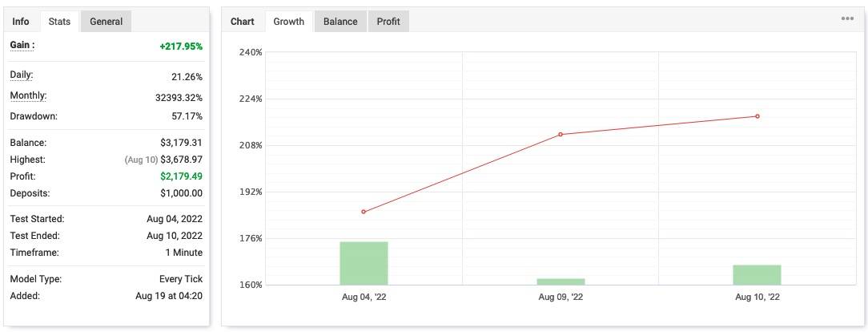Click the underlined Gain label
The height and width of the screenshot is (332, 868).
click(22, 46)
